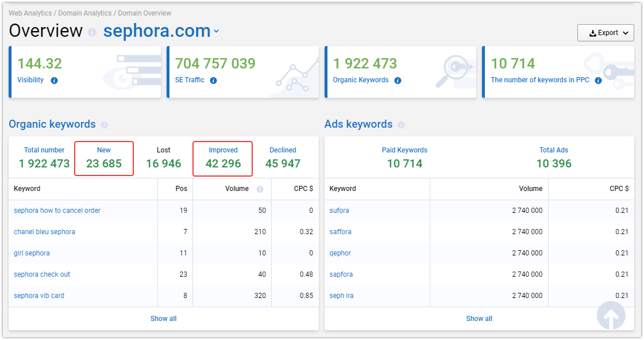Select the New organic keywords tab
The height and width of the screenshot is (340, 644).
(104, 158)
